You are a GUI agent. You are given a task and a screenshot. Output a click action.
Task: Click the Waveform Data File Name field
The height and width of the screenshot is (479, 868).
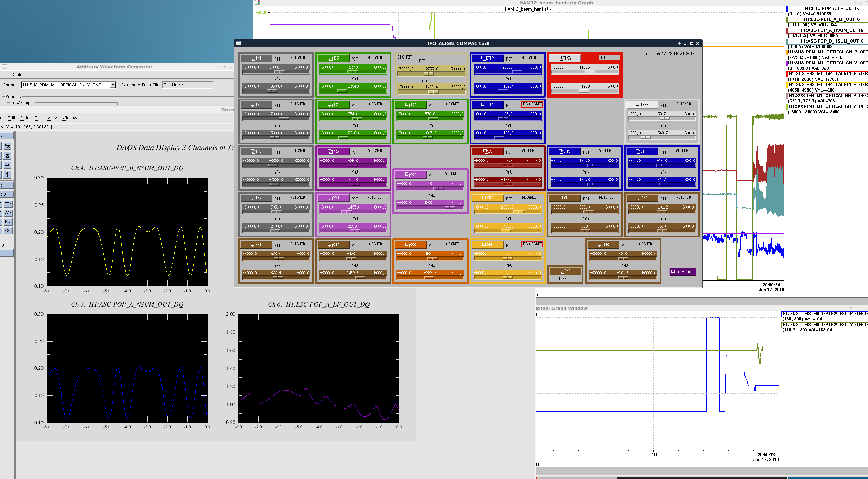(x=188, y=85)
